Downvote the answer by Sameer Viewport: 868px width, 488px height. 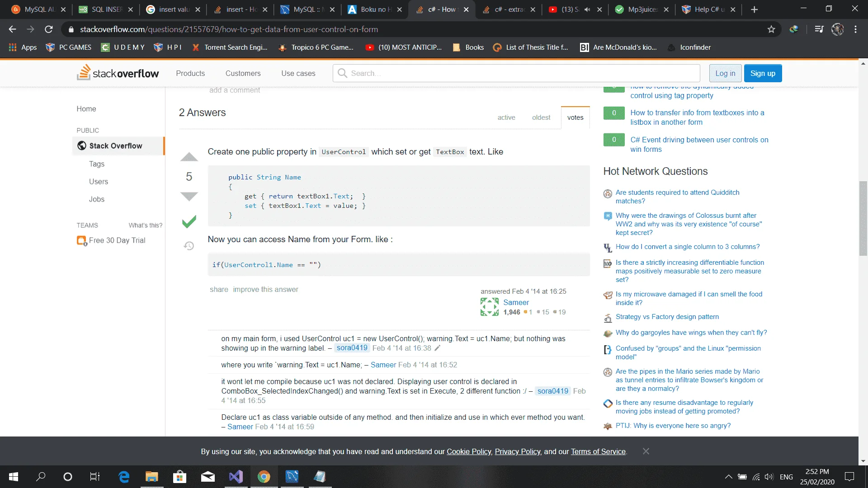[x=189, y=197]
